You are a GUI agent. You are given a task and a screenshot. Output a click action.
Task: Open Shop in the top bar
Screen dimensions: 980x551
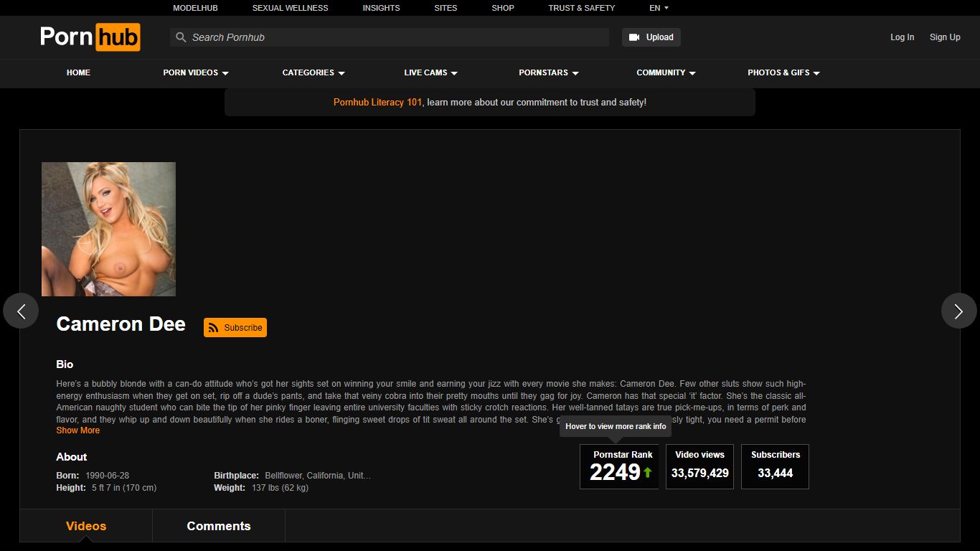[503, 8]
